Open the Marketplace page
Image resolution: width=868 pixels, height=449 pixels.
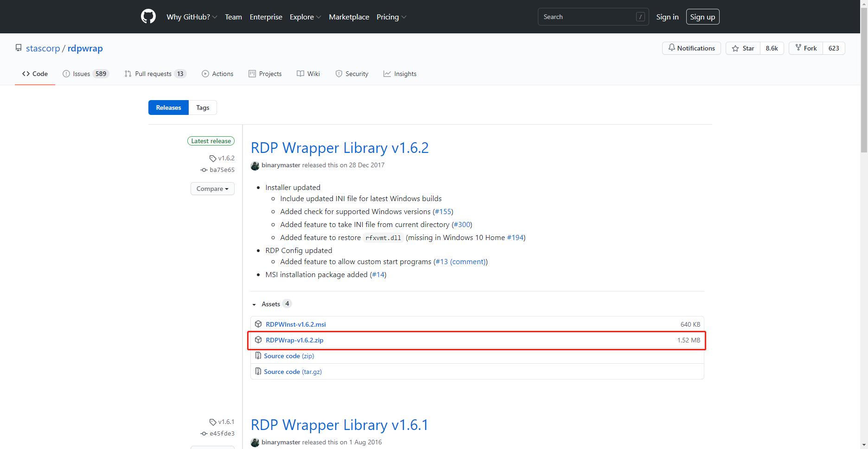349,17
